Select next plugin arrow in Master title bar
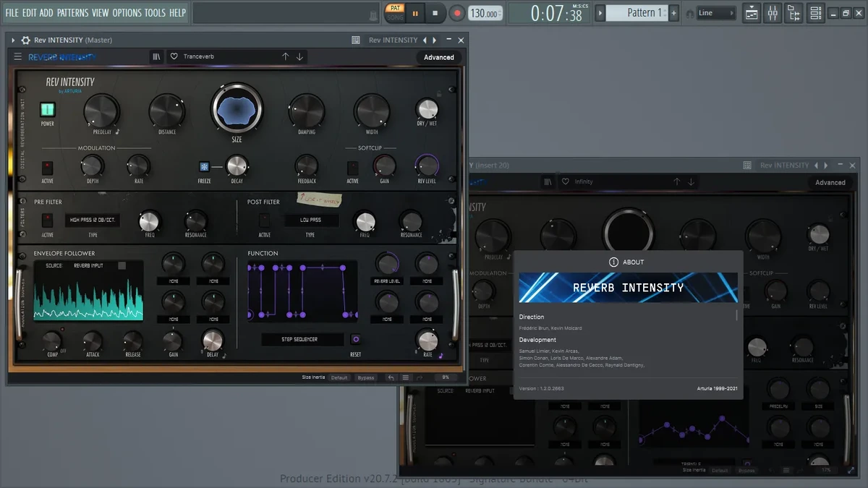The width and height of the screenshot is (868, 488). coord(434,40)
